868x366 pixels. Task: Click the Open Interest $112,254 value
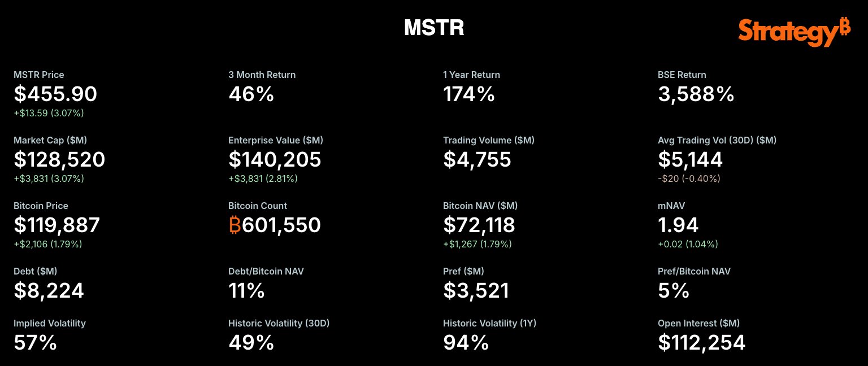click(x=701, y=343)
